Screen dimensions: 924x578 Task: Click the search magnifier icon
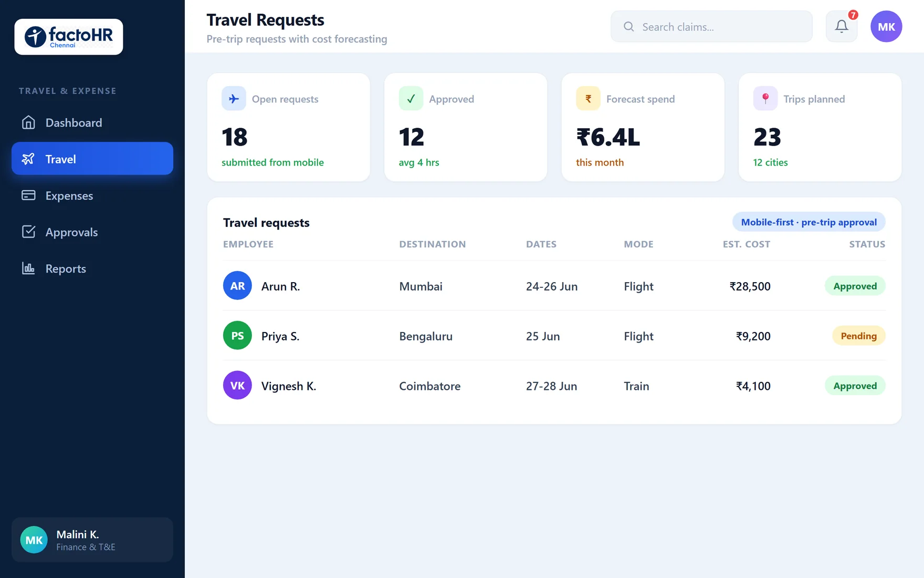tap(628, 26)
